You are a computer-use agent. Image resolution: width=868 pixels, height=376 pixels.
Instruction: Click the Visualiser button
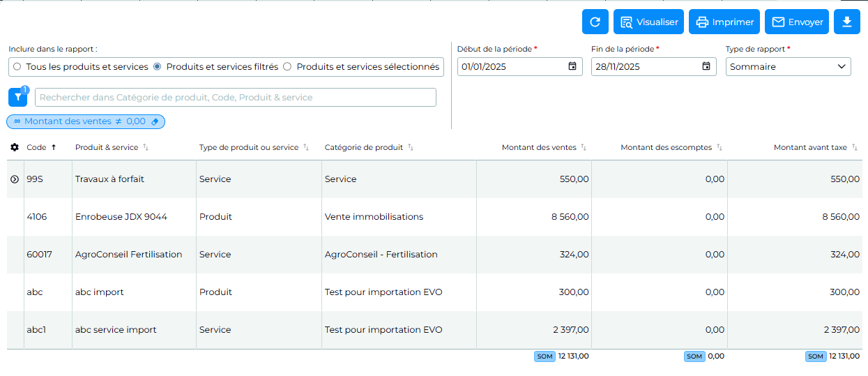[x=649, y=22]
